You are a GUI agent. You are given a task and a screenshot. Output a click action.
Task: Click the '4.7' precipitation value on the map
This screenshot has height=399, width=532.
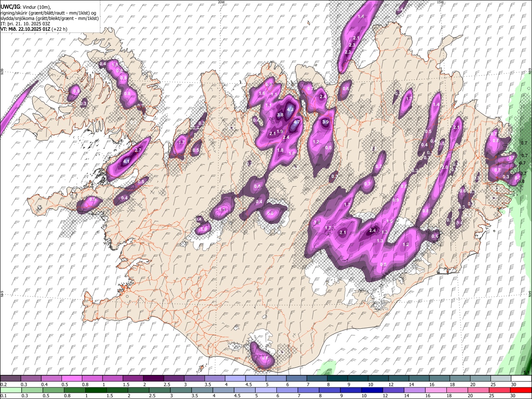(296, 123)
